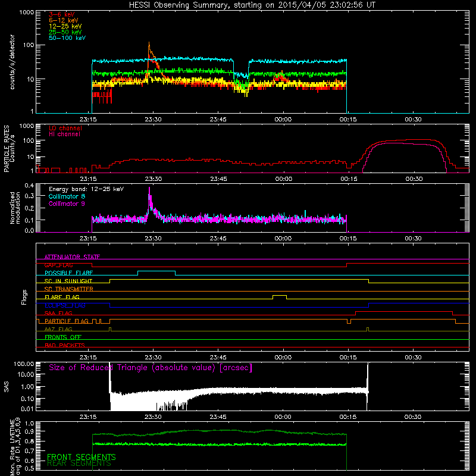Click the counts/s/detector axis label
This screenshot has height=476, width=476.
[x=12, y=62]
